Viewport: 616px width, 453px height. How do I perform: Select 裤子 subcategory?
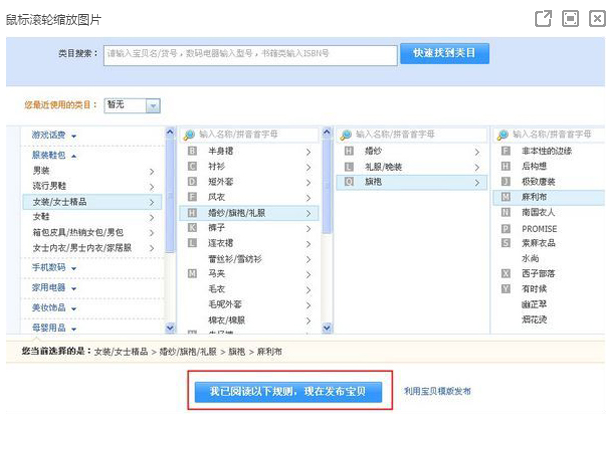(249, 228)
